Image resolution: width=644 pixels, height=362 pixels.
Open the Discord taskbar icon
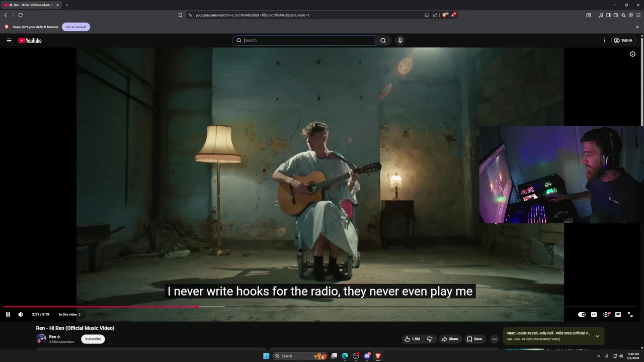[367, 356]
